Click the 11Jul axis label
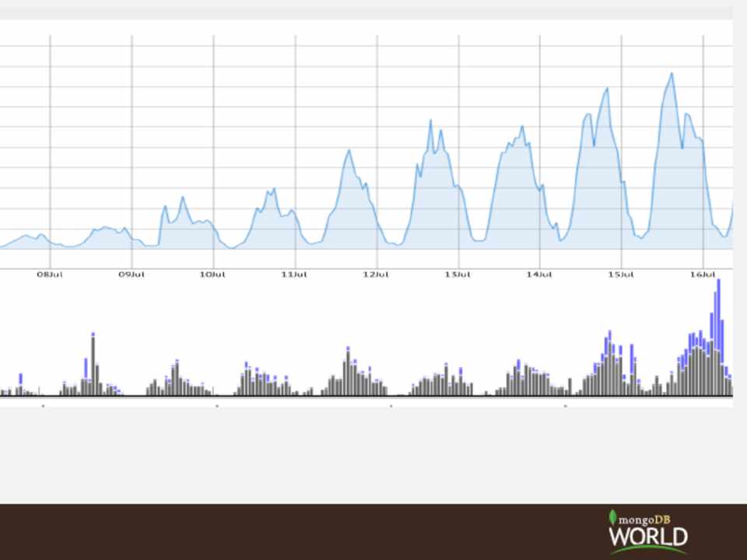The image size is (747, 560). 295,275
